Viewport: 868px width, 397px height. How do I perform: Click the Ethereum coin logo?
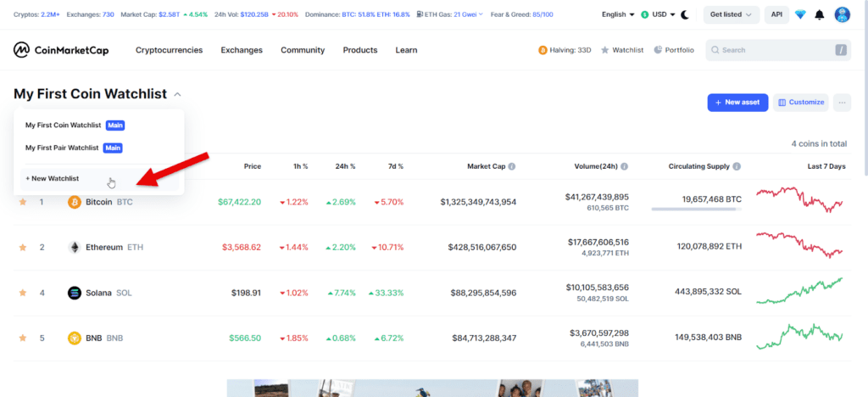(75, 248)
